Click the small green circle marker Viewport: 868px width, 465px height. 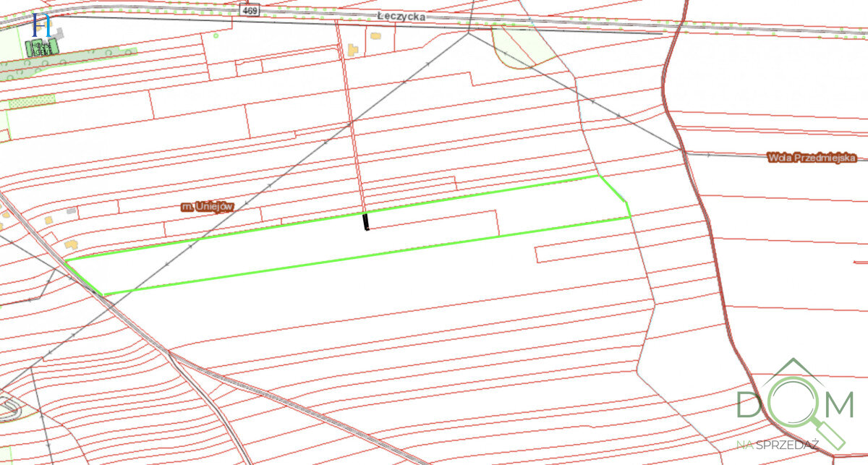click(216, 35)
